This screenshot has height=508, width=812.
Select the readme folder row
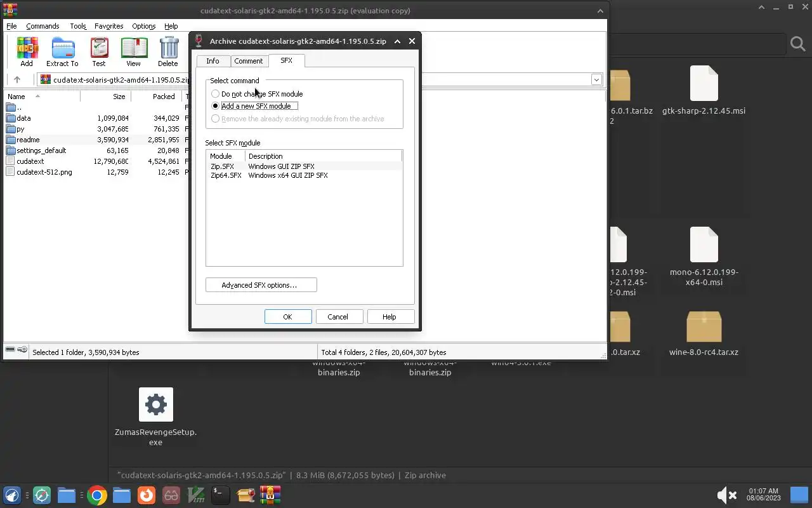click(x=95, y=140)
